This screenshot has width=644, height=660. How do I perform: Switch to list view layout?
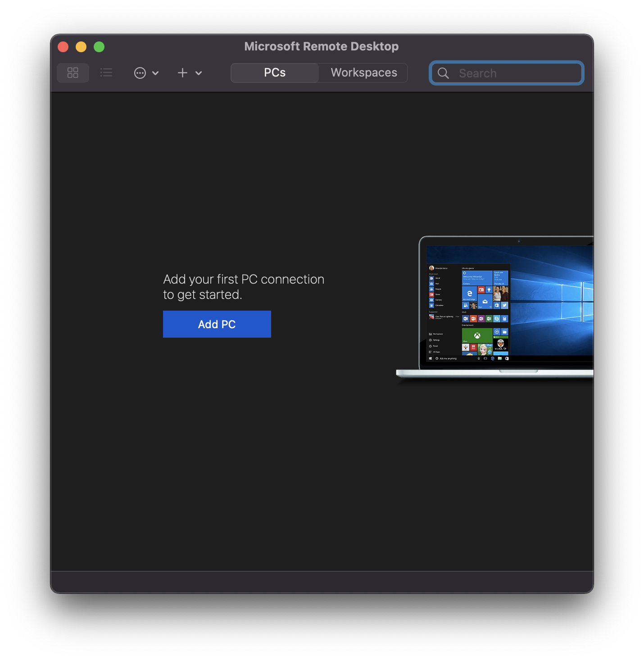(106, 72)
